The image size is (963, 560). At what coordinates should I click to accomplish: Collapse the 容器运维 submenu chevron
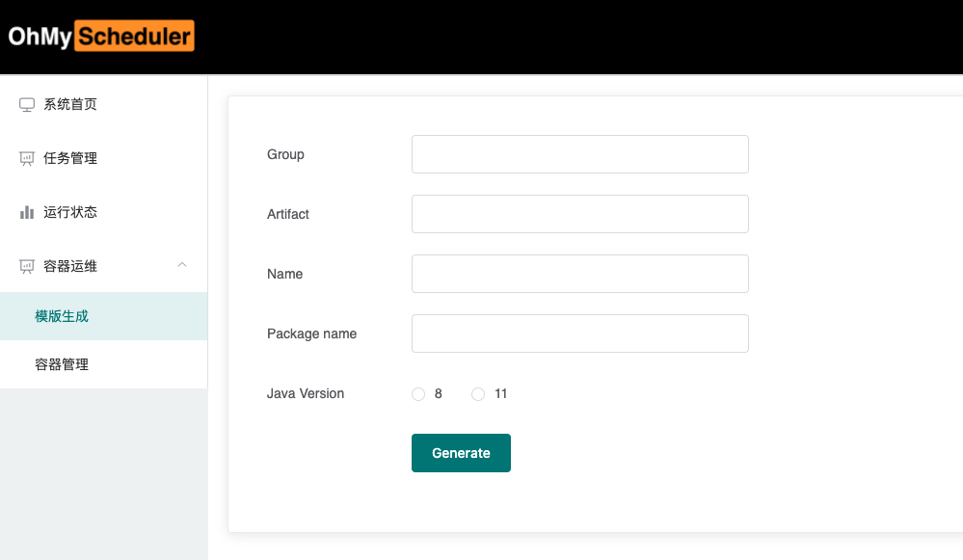[x=182, y=265]
